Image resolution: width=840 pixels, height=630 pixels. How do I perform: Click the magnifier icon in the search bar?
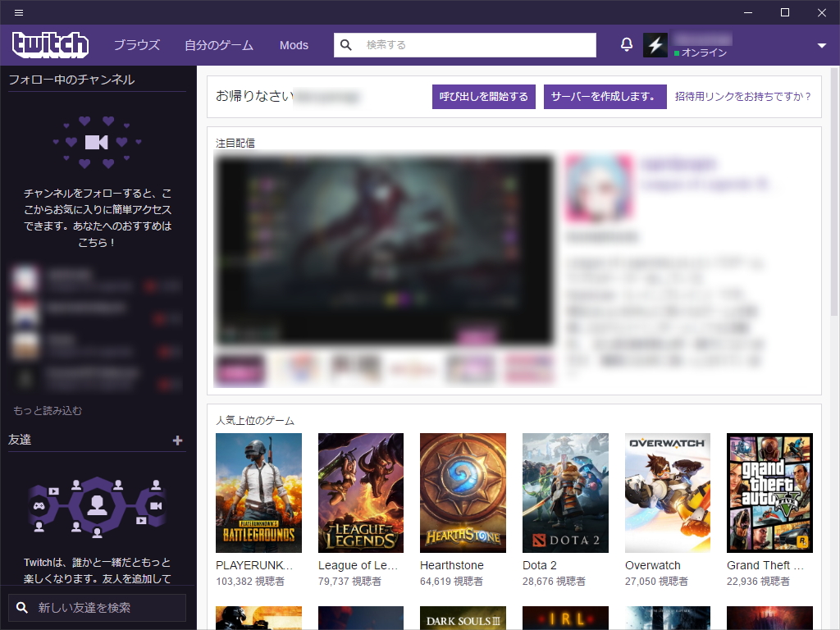pos(345,45)
